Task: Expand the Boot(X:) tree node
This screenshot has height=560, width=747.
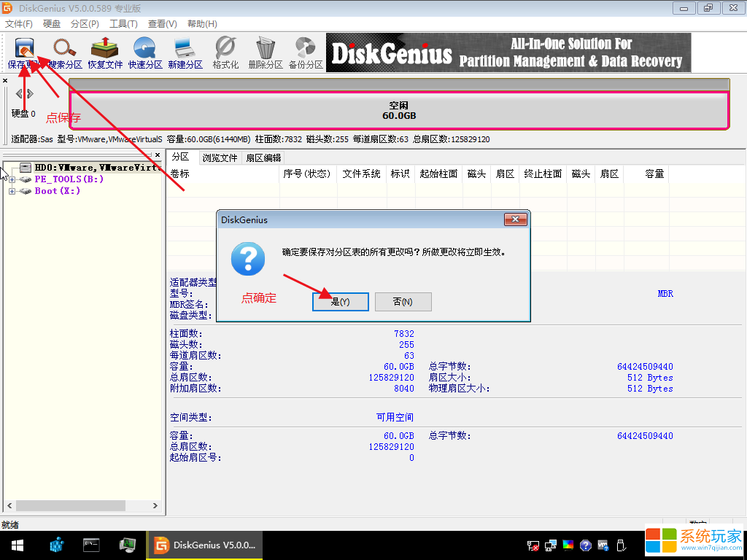Action: pyautogui.click(x=12, y=191)
